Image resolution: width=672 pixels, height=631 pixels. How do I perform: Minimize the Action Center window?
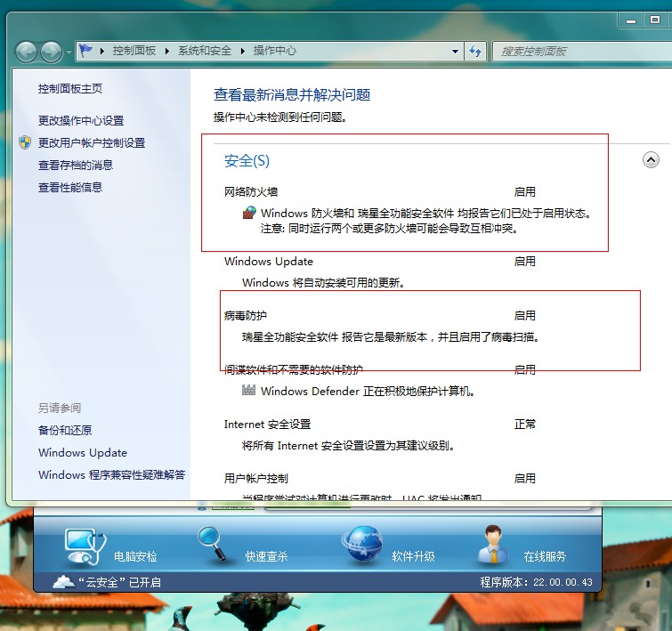point(631,20)
